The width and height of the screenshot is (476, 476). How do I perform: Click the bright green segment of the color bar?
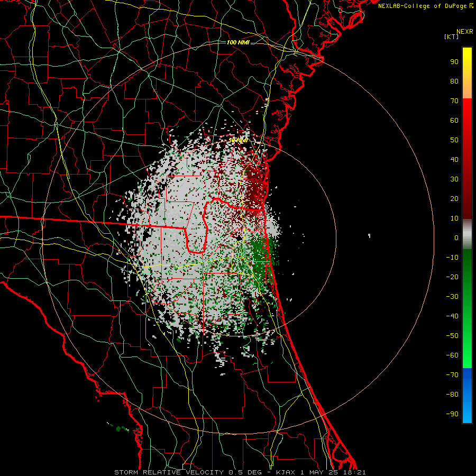(x=467, y=349)
